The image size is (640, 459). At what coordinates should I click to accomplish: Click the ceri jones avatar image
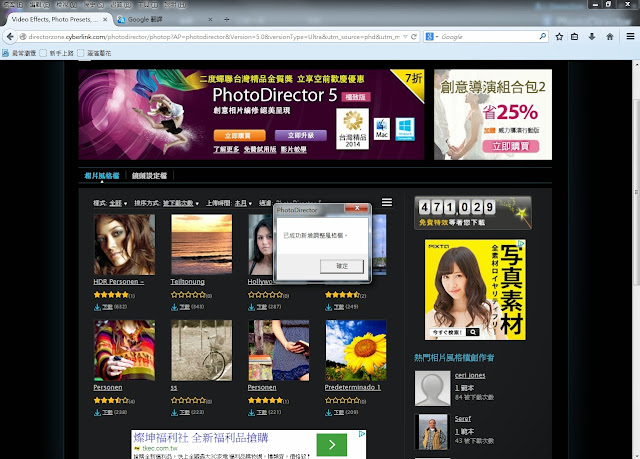(x=433, y=388)
